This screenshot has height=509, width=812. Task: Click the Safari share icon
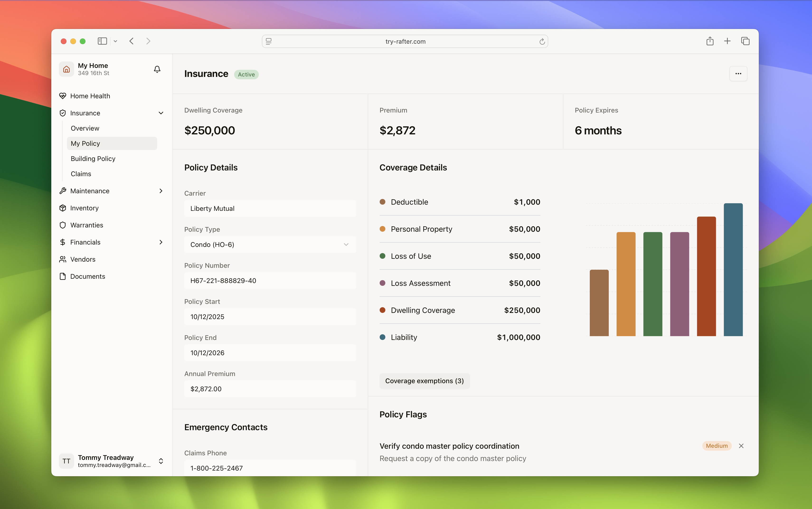[710, 41]
